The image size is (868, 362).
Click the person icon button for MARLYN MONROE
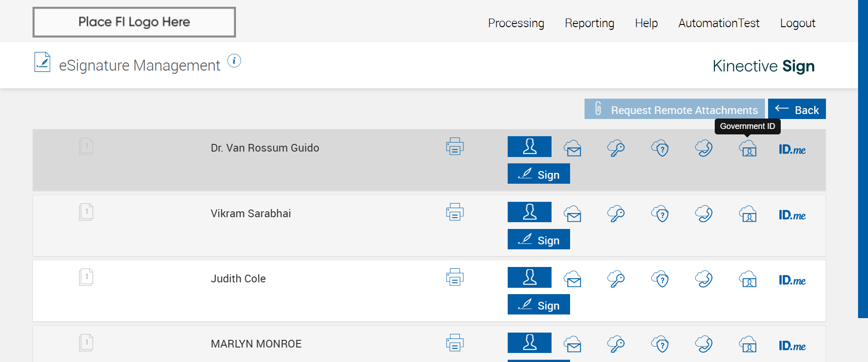[x=529, y=343]
